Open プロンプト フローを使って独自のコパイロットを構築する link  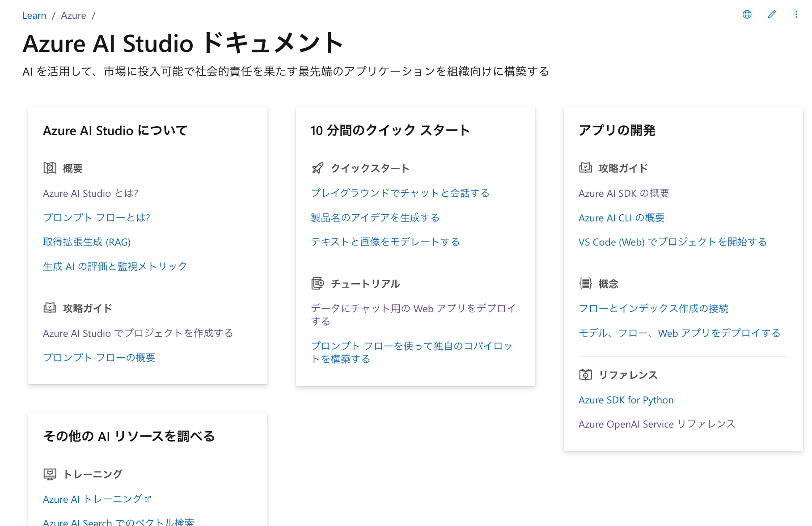tap(412, 352)
